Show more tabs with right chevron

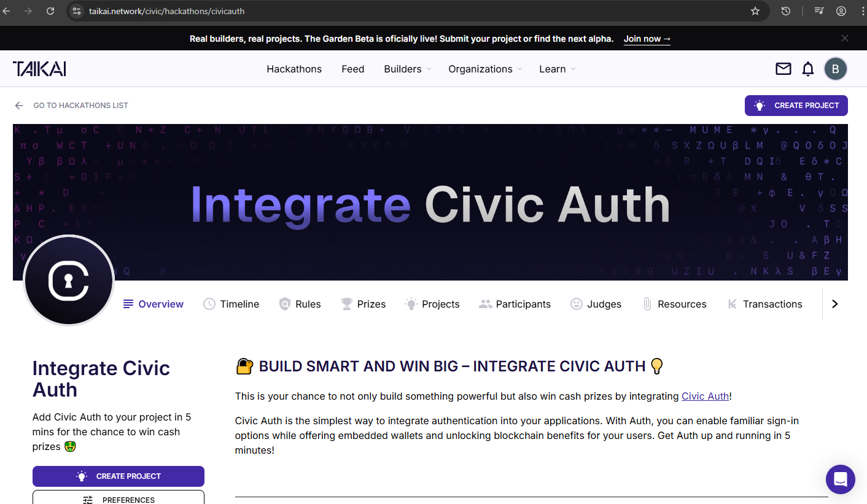(834, 304)
